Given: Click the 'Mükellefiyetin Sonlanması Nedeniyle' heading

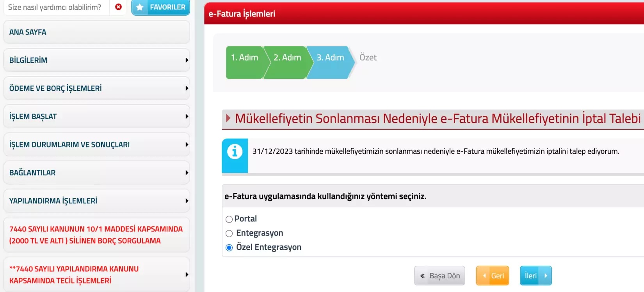Looking at the screenshot, I should point(438,118).
